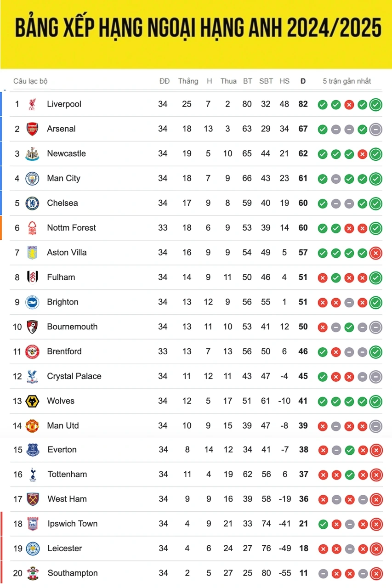Open the Ipswich Town team link
392x588 pixels.
[x=73, y=524]
